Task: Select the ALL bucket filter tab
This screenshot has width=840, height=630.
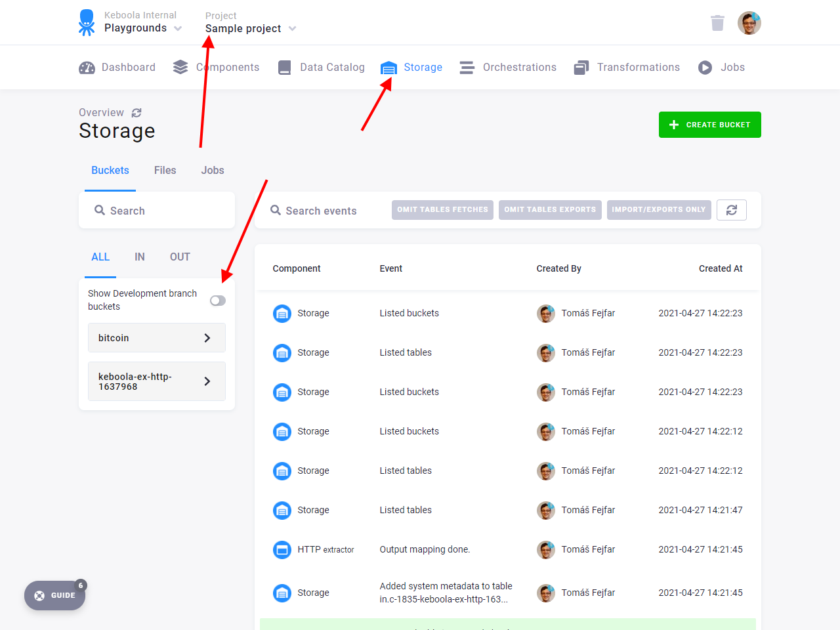Action: coord(100,257)
